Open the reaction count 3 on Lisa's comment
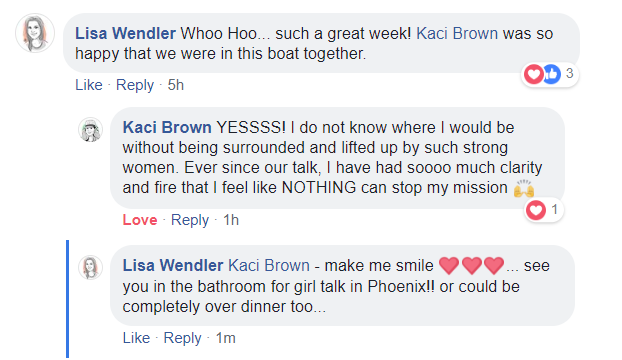Viewport: 622px width, 360px height. point(570,73)
